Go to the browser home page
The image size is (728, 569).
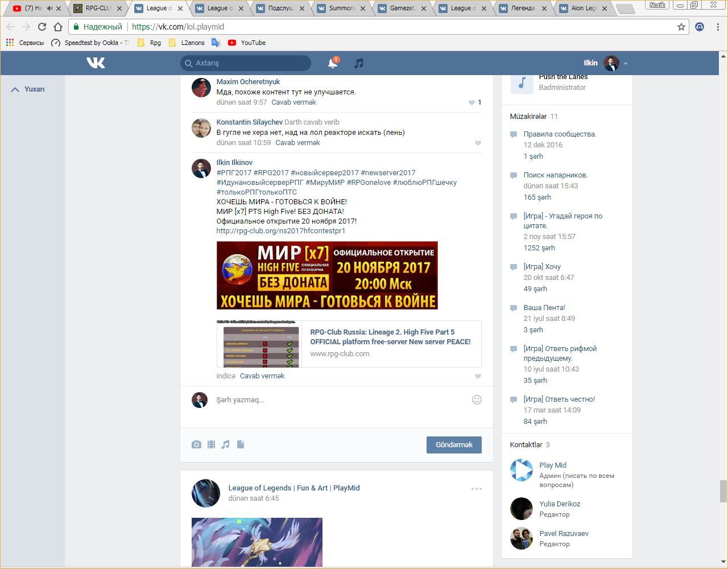tap(58, 27)
